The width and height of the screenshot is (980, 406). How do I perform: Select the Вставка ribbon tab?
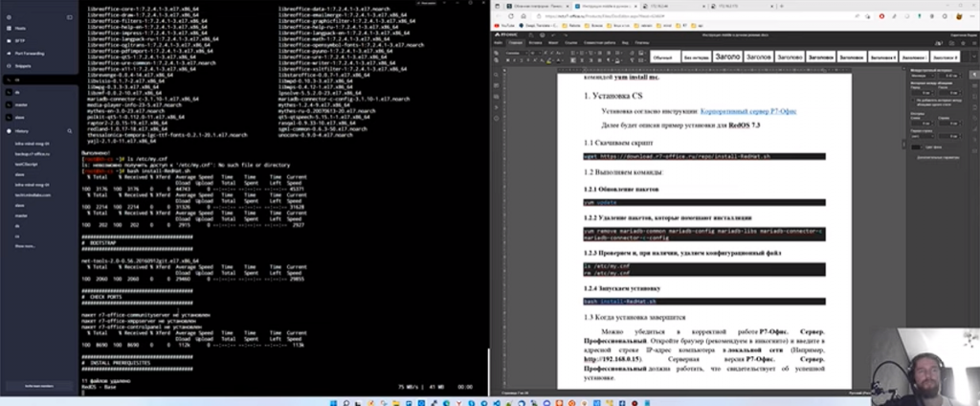(x=535, y=42)
